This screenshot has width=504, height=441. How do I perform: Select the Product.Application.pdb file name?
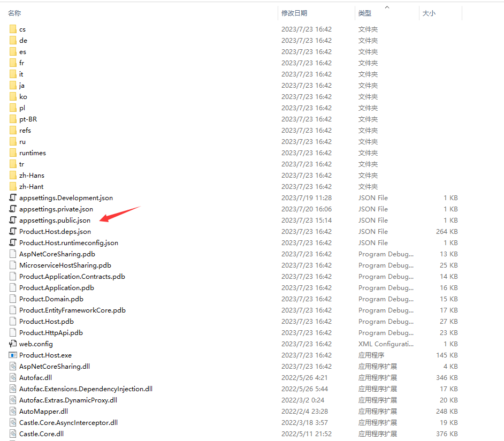click(57, 288)
